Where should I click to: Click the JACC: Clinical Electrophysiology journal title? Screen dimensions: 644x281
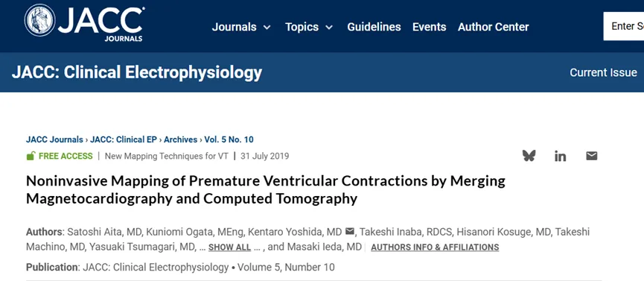[137, 72]
